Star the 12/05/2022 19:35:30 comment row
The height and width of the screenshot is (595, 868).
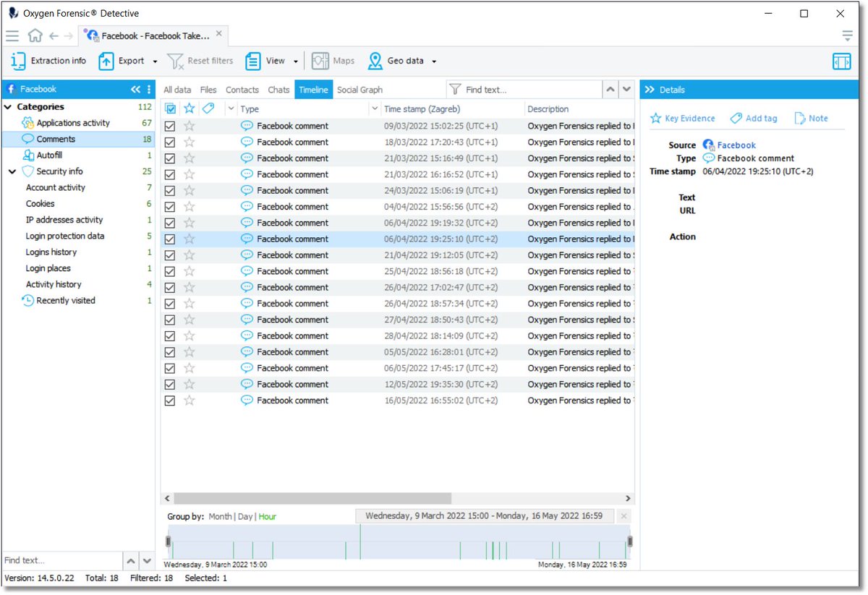(x=189, y=385)
